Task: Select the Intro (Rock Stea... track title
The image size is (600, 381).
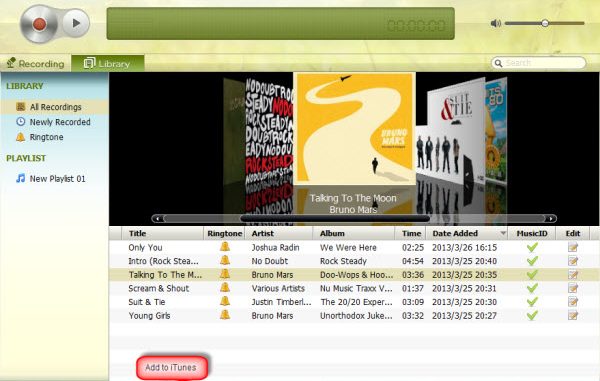Action: tap(163, 261)
